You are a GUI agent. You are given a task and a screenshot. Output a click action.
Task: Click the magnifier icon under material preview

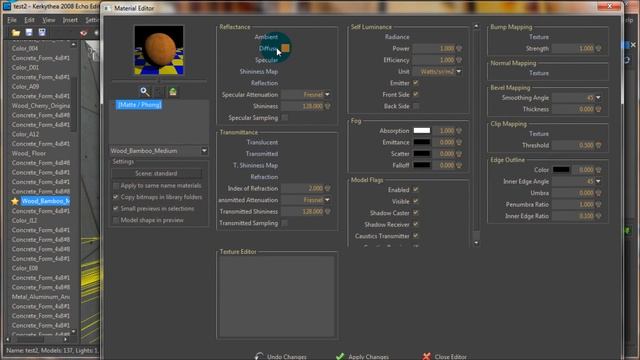[x=144, y=91]
